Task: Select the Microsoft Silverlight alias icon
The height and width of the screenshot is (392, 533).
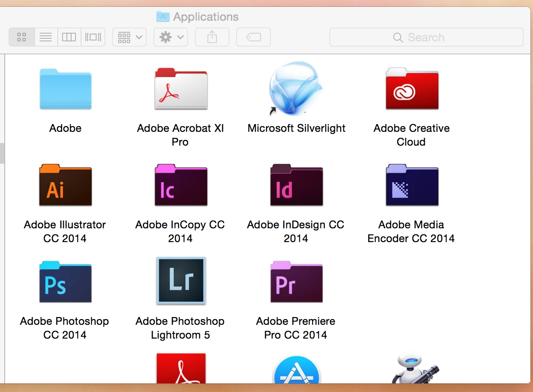Action: click(296, 88)
